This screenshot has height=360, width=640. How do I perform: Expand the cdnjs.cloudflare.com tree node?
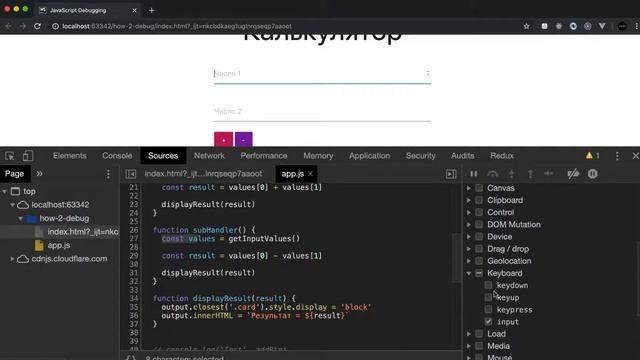click(x=12, y=259)
